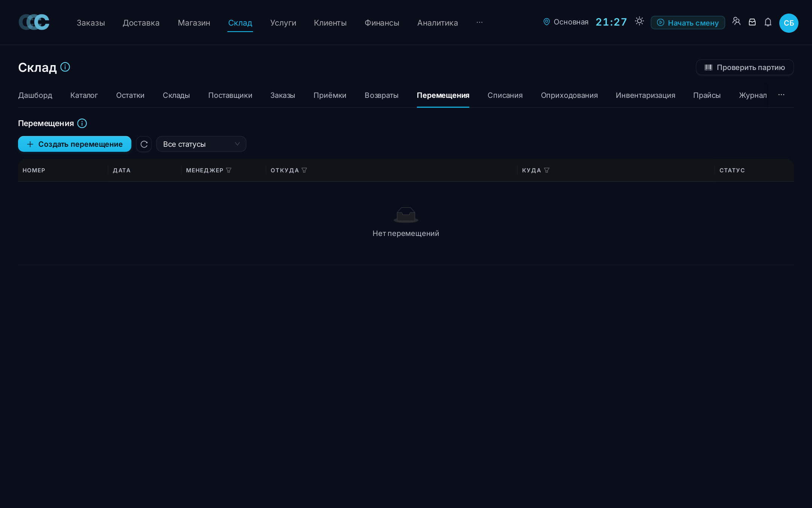Image resolution: width=812 pixels, height=508 pixels.
Task: Open the Аналитика section
Action: coord(438,23)
